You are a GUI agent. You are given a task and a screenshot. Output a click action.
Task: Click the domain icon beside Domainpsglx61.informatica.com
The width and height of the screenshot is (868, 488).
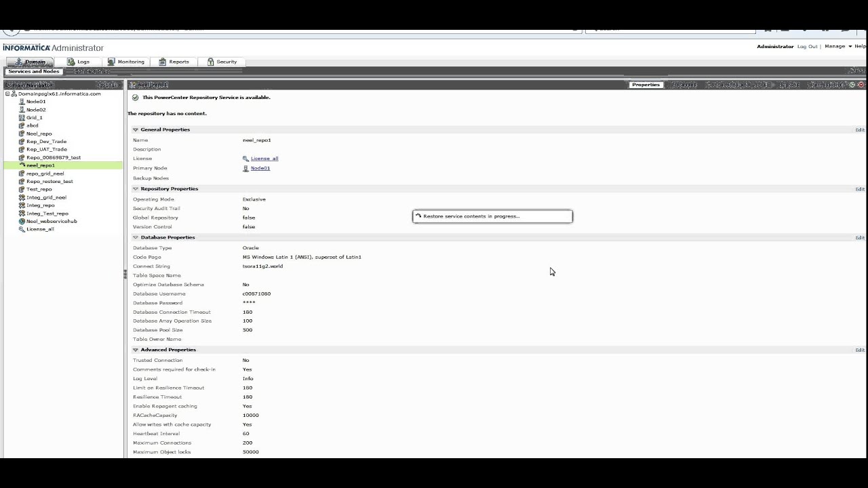click(14, 94)
